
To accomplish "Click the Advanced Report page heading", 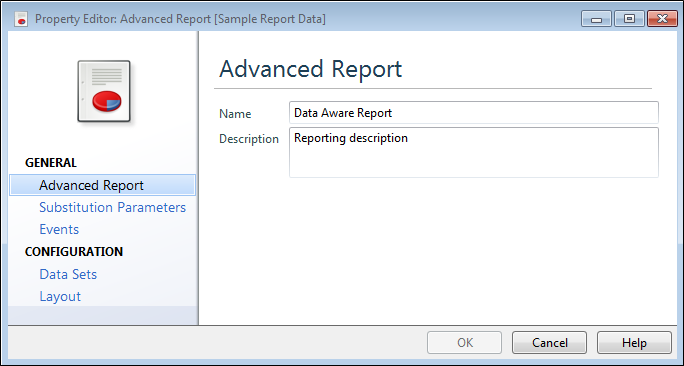I will [311, 69].
